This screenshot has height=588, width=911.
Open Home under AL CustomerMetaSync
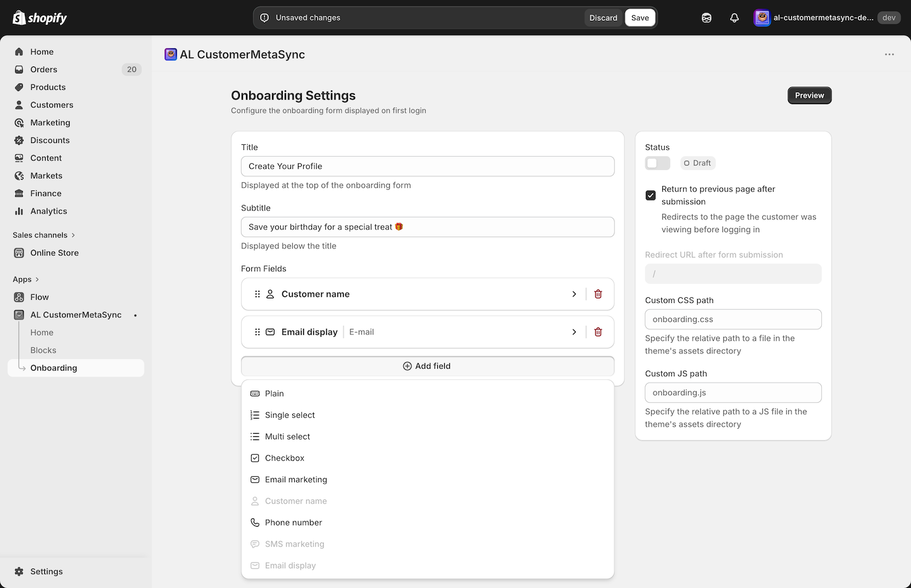coord(42,333)
